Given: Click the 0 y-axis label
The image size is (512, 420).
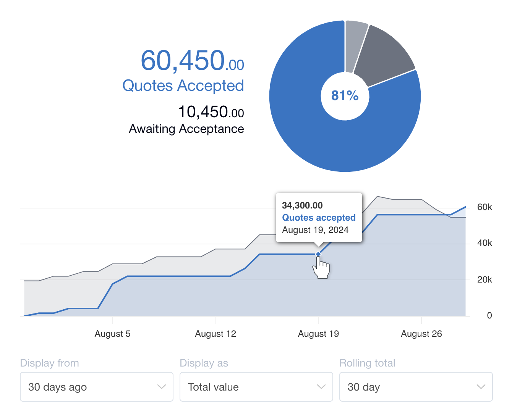Looking at the screenshot, I should point(489,315).
